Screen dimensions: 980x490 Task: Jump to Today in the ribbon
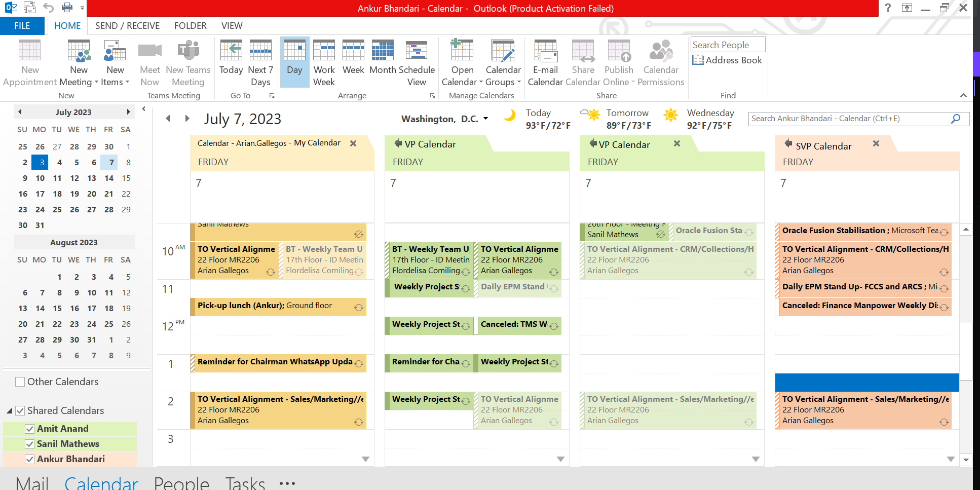coord(231,58)
